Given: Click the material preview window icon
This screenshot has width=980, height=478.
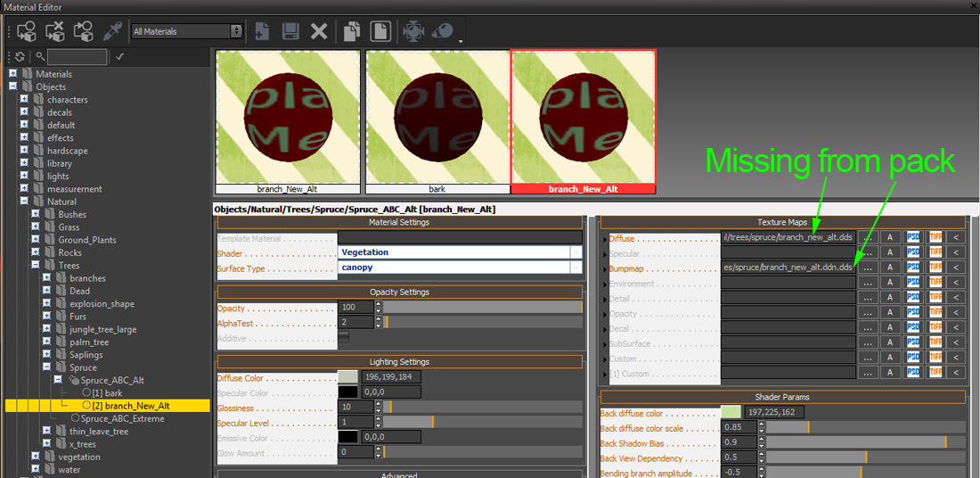Looking at the screenshot, I should tap(414, 30).
